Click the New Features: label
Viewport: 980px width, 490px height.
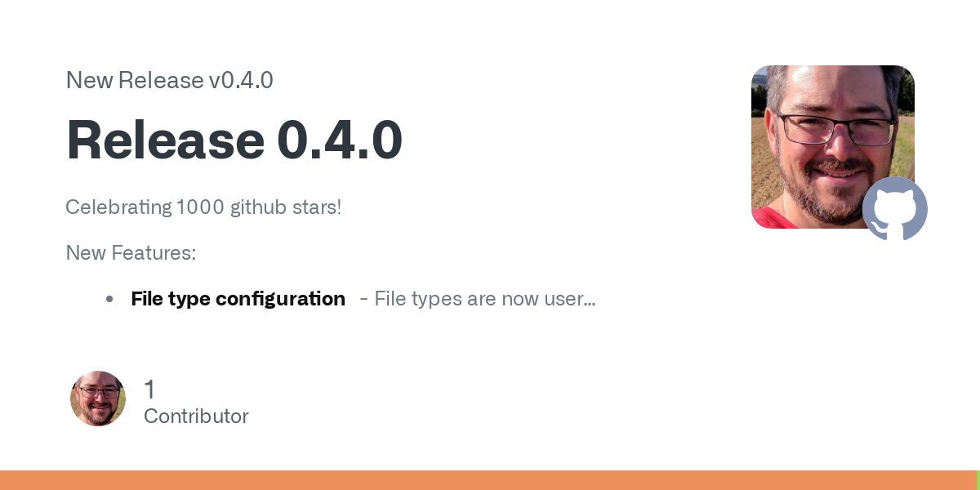(x=131, y=253)
